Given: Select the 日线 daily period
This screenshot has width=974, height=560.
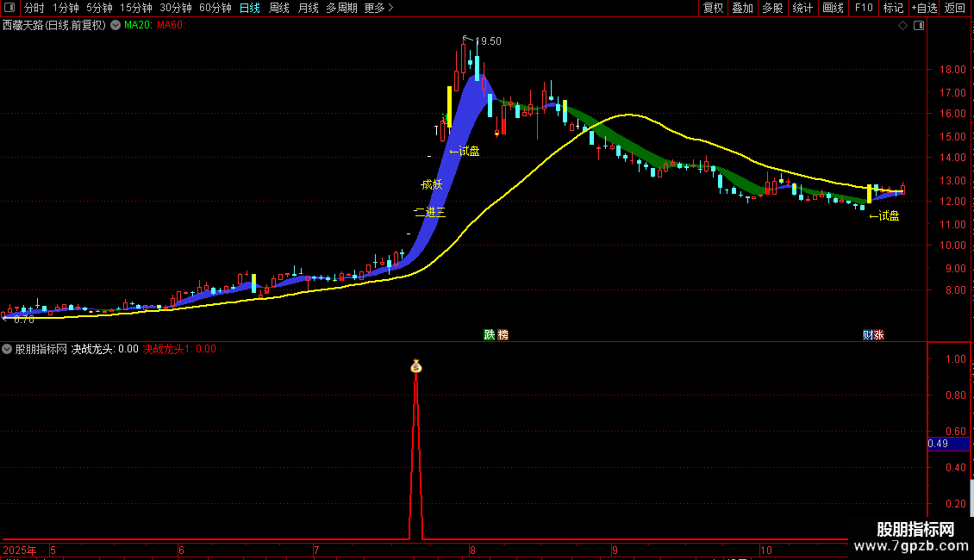Looking at the screenshot, I should [x=250, y=8].
